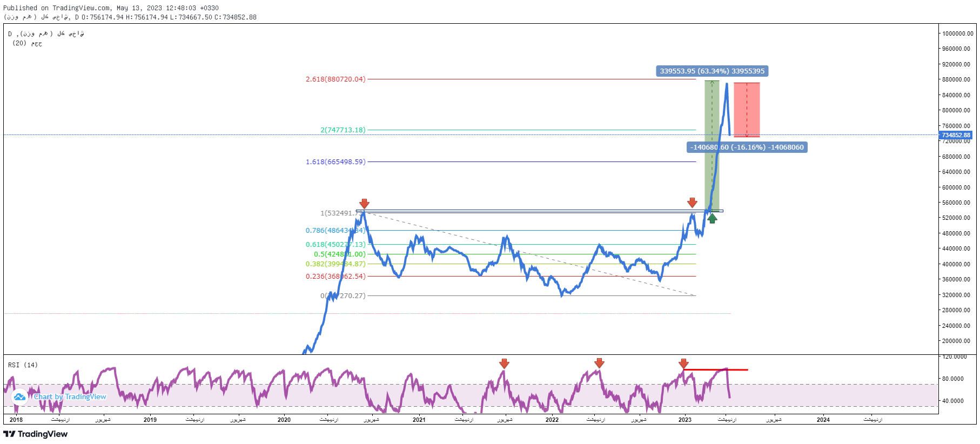Click the TradingView logo in the bottom-left corner
Image resolution: width=980 pixels, height=444 pixels.
click(x=36, y=434)
